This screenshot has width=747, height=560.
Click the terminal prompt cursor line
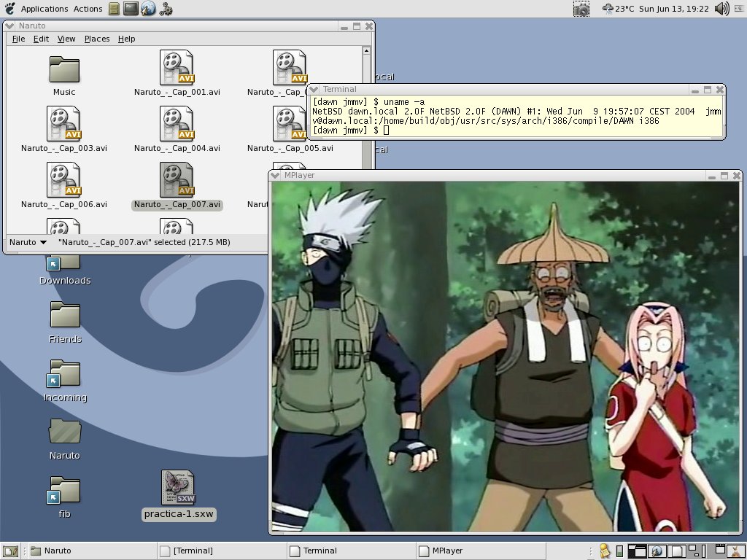(x=351, y=131)
